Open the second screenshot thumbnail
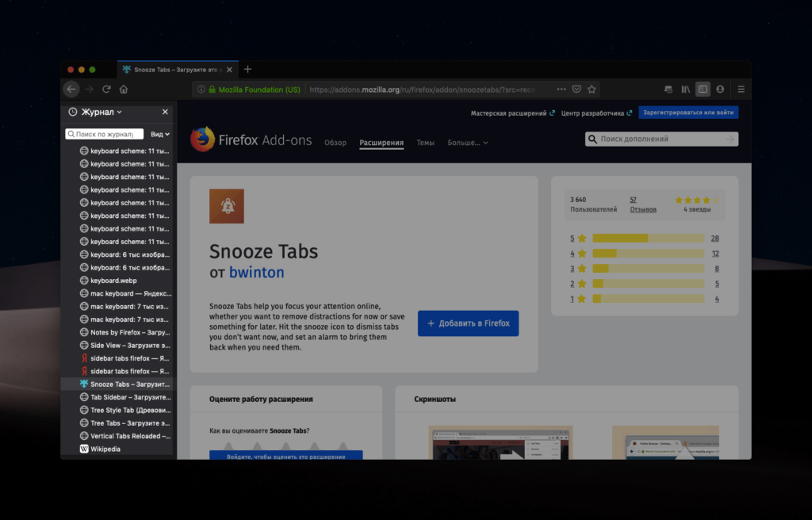The image size is (812, 520). [x=665, y=442]
